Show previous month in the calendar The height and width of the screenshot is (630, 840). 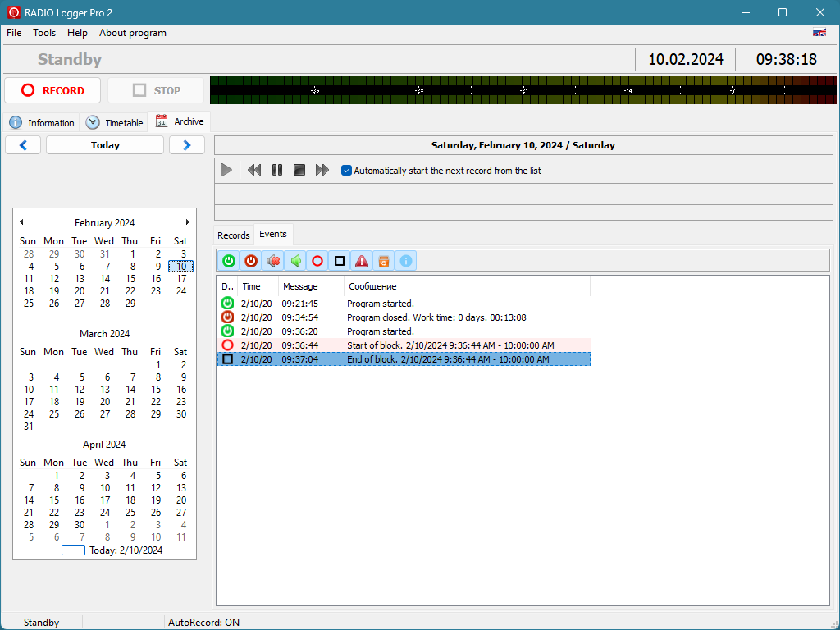point(21,221)
